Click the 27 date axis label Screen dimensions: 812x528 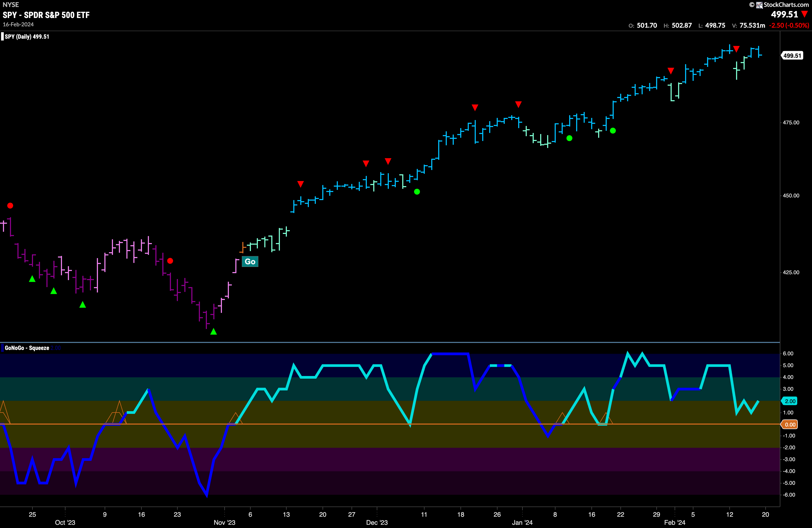pyautogui.click(x=352, y=514)
